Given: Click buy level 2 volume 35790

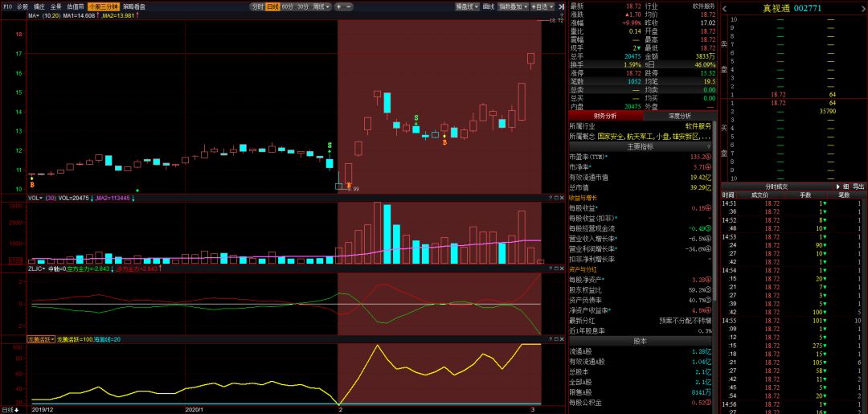Looking at the screenshot, I should point(828,111).
